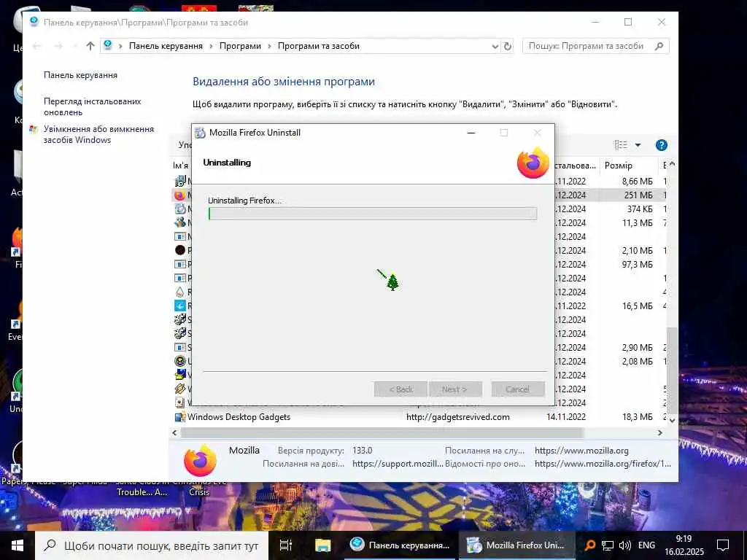Click the 16,5 МБ size cell
The height and width of the screenshot is (560, 747).
pos(637,306)
